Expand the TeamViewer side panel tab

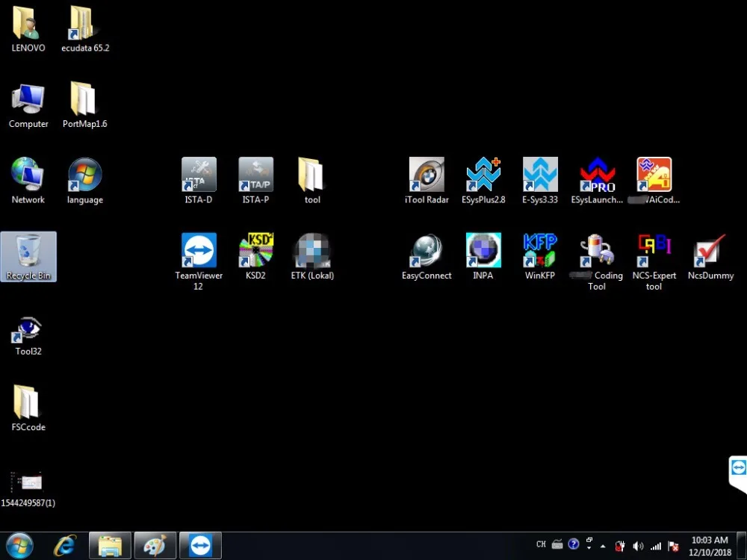pyautogui.click(x=738, y=474)
